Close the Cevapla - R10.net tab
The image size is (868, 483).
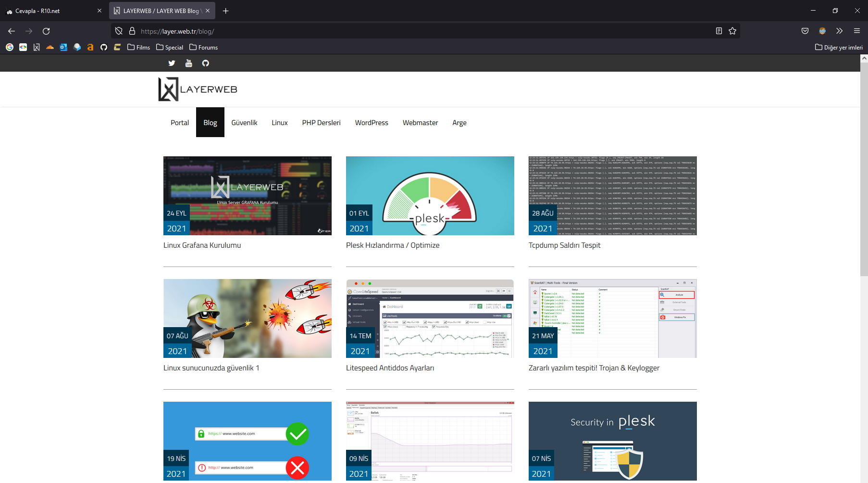point(99,11)
